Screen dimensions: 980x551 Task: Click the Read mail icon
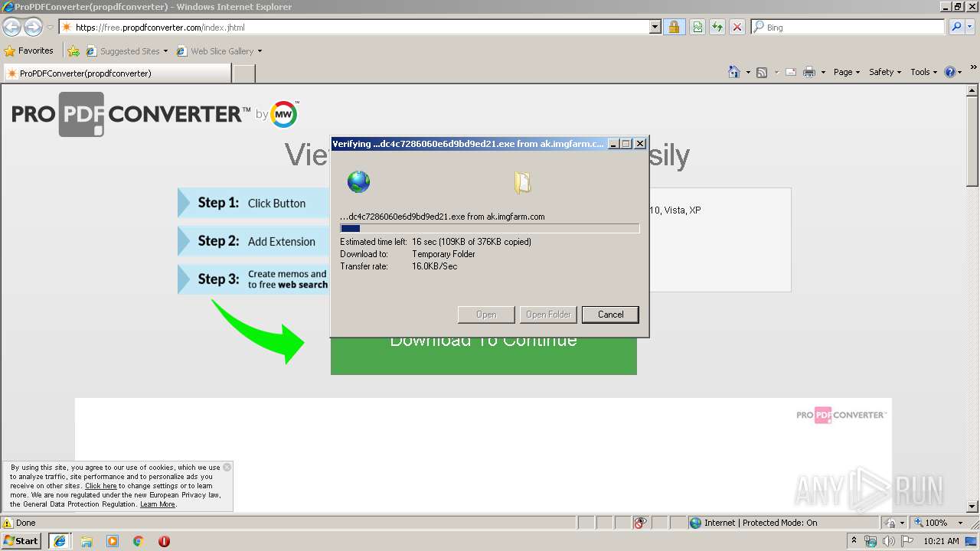click(790, 72)
